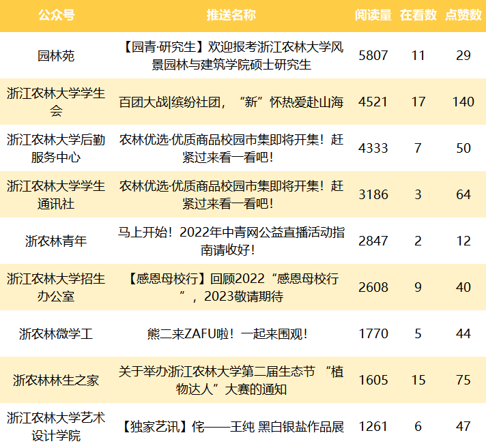Click 在看数 value 6

click(418, 427)
